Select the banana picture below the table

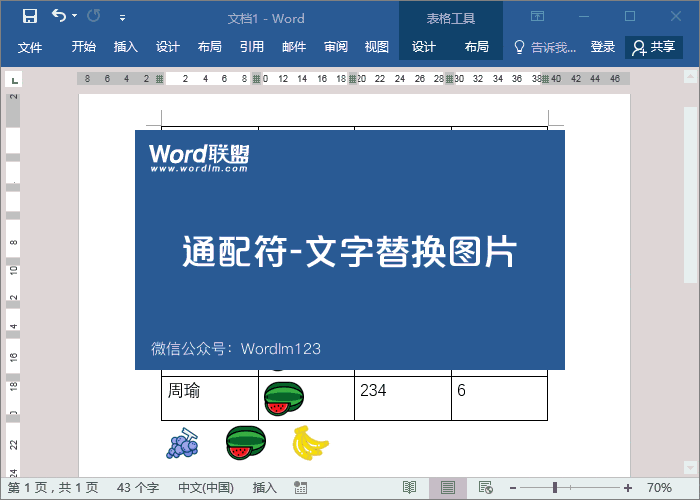click(310, 443)
